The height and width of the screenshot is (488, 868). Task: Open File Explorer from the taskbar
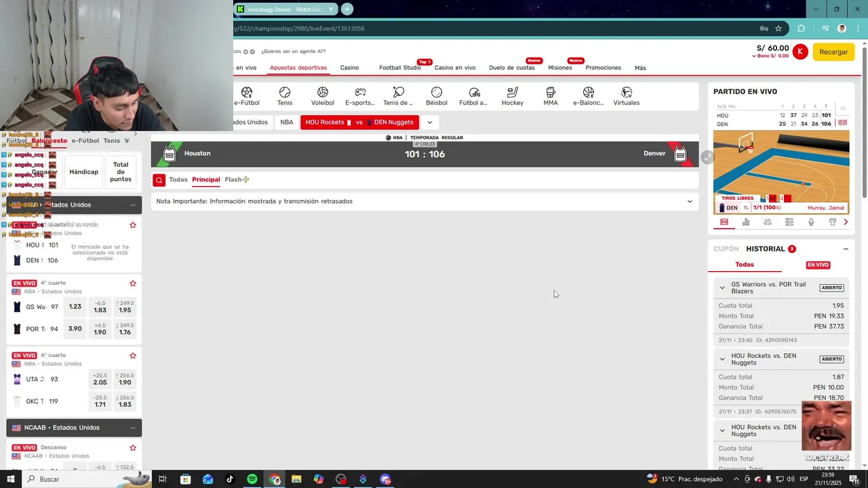[x=296, y=479]
